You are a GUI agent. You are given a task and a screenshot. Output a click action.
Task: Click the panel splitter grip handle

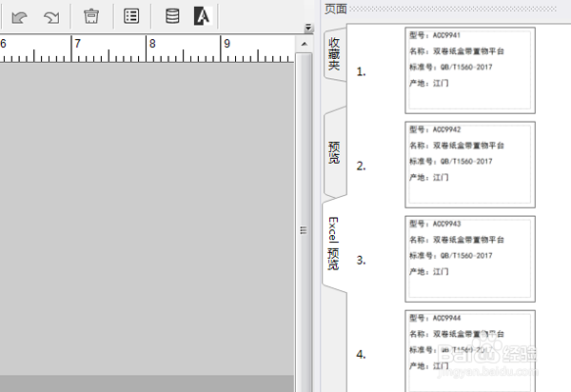[x=304, y=230]
